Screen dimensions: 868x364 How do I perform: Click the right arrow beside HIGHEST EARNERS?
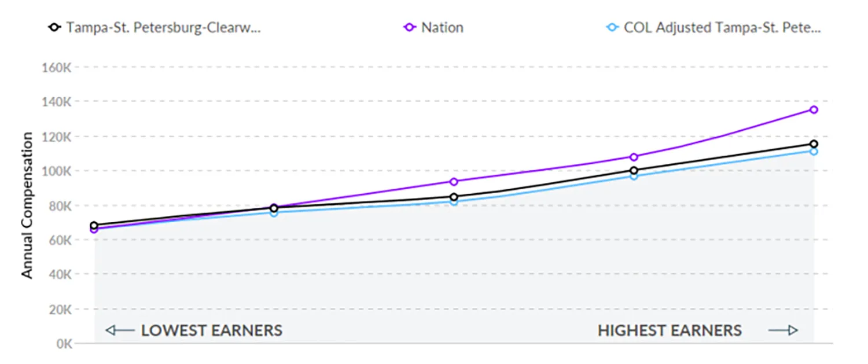coord(784,330)
